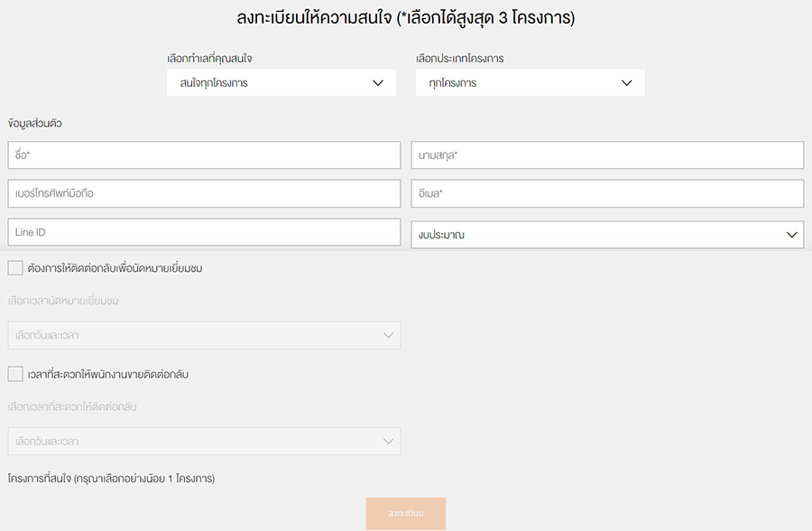This screenshot has height=531, width=812.
Task: Select the เบอร์โทรศัพท์มือถือ phone number field
Action: 204,193
